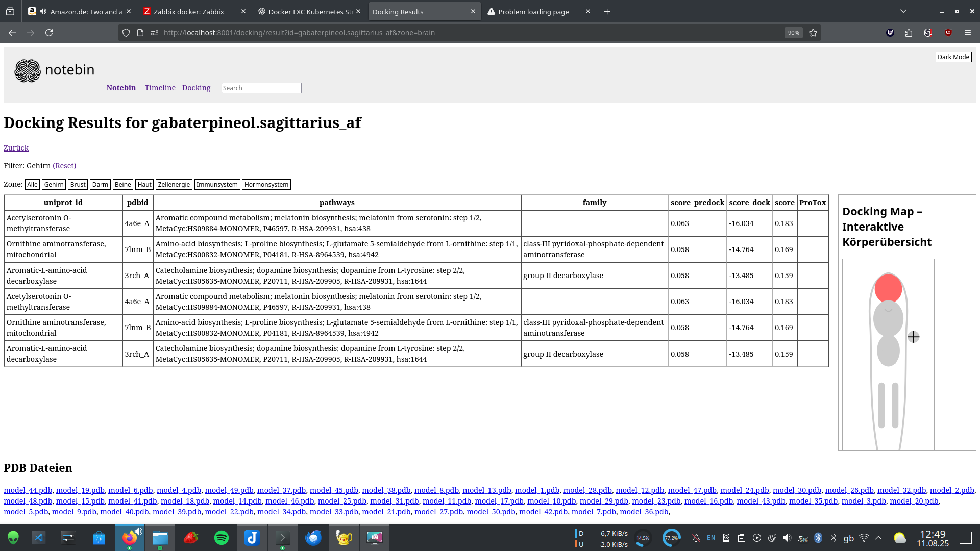
Task: Open the Firefox tab overview chevron
Action: pyautogui.click(x=903, y=11)
